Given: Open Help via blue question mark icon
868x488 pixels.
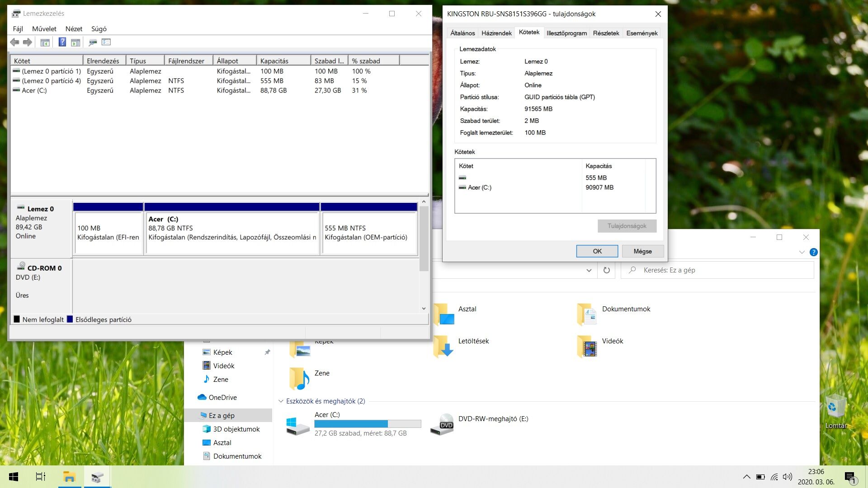Looking at the screenshot, I should [x=62, y=42].
